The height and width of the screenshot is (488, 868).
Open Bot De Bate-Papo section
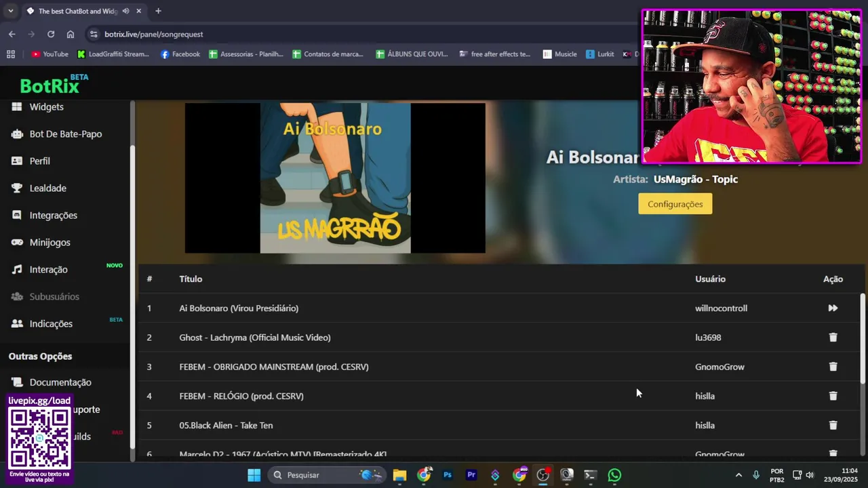click(x=65, y=134)
